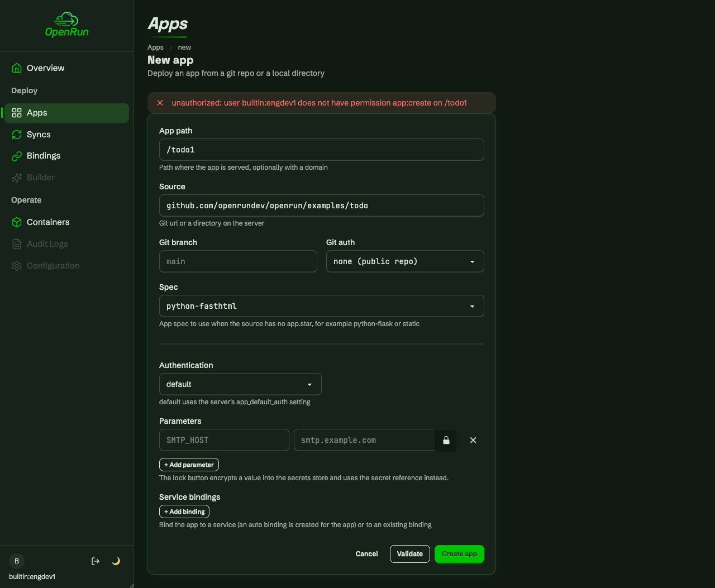Click the user avatar B
The height and width of the screenshot is (588, 715).
click(x=17, y=561)
